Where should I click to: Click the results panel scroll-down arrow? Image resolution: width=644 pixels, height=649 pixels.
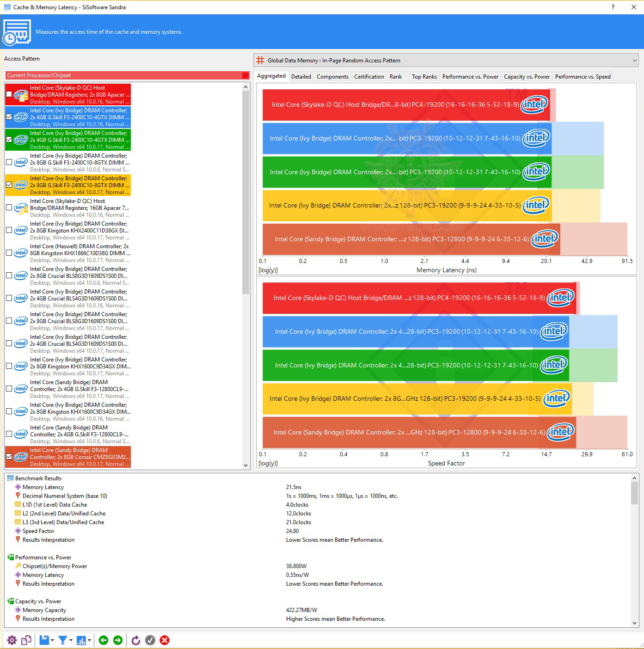click(635, 623)
